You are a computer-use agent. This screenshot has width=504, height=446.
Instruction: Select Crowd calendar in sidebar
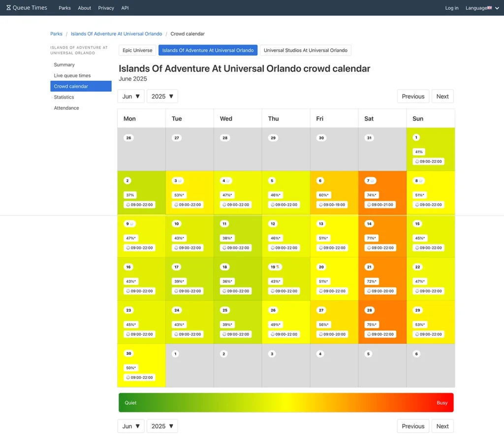click(x=81, y=86)
